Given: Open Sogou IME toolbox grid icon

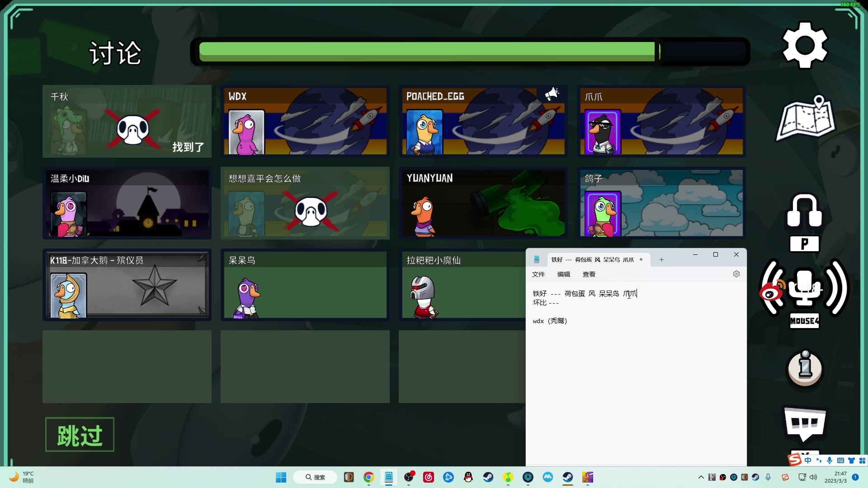Looking at the screenshot, I should click(862, 460).
